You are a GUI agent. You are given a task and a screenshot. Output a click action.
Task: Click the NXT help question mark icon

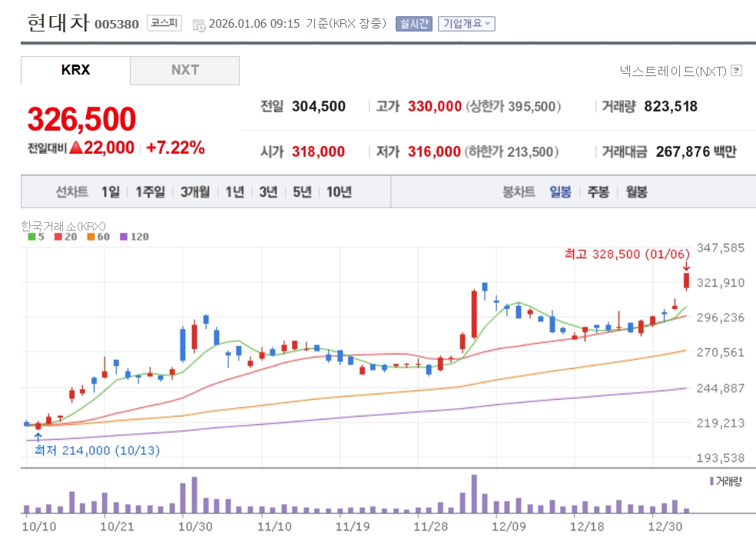point(737,71)
